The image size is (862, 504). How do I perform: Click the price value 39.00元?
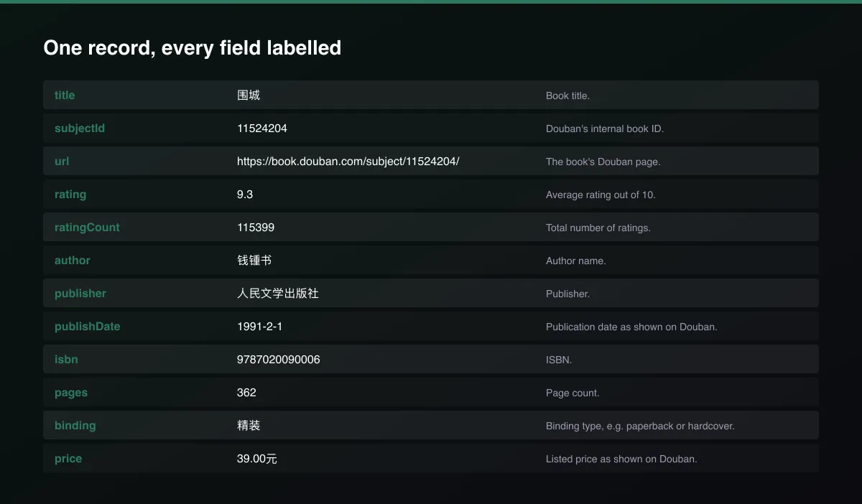pos(257,458)
